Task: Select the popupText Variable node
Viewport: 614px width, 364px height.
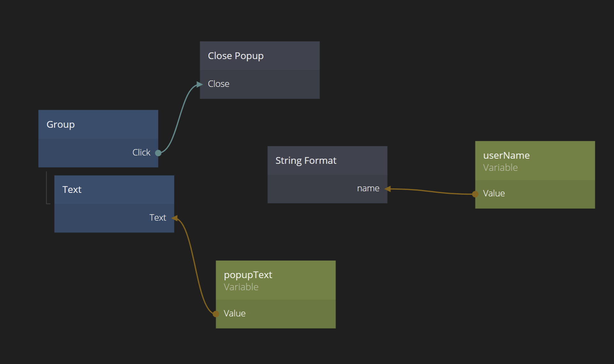Action: point(275,280)
